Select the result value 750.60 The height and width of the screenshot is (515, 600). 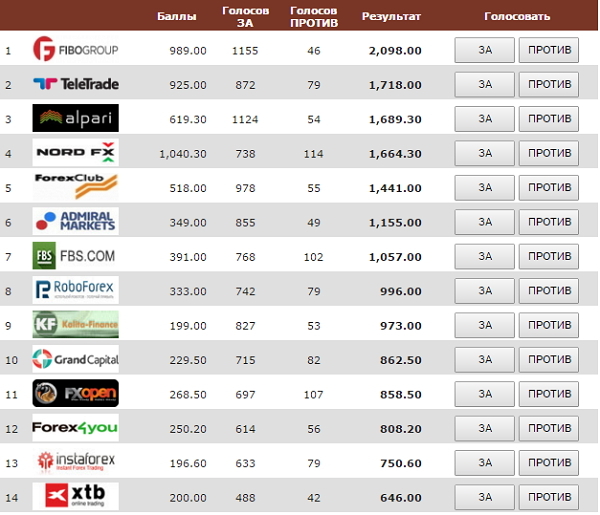coord(401,464)
